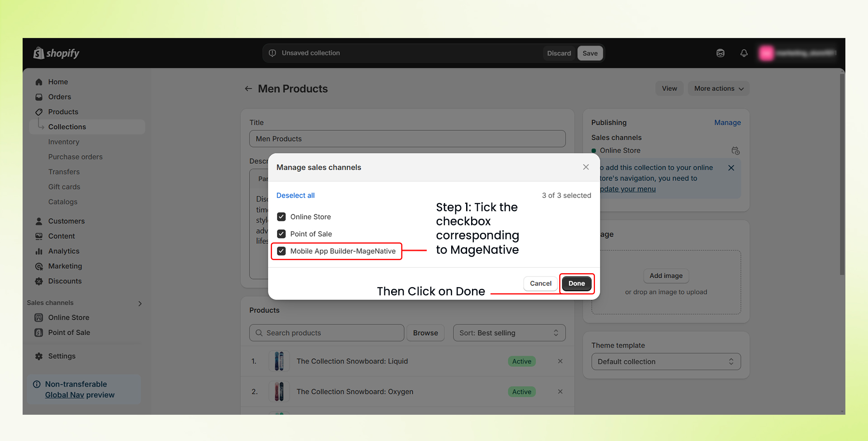
Task: Open the More actions dropdown
Action: [718, 89]
